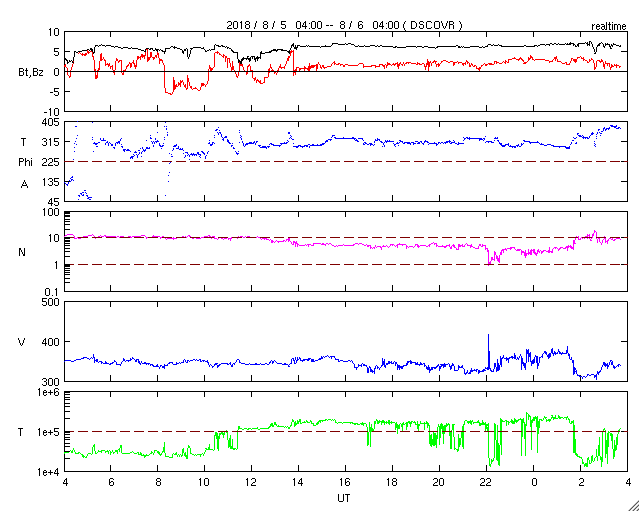The height and width of the screenshot is (512, 640).
Task: Click the '315' tick label on Phi axis
Action: (x=51, y=142)
